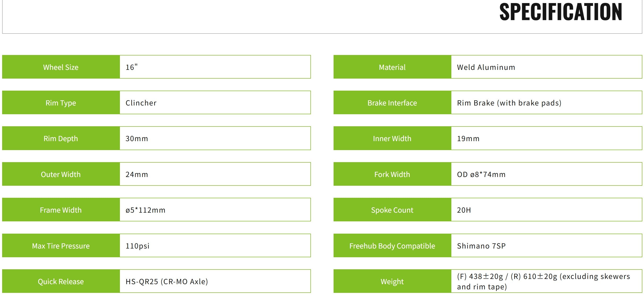Click the Rim Depth label
This screenshot has width=644, height=295.
click(x=61, y=139)
